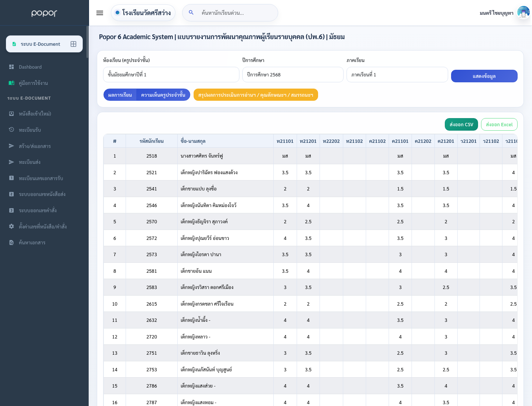532x406 pixels.
Task: Click student name เด็กหญิงน้ำผึ้ง -
Action: coord(195,320)
